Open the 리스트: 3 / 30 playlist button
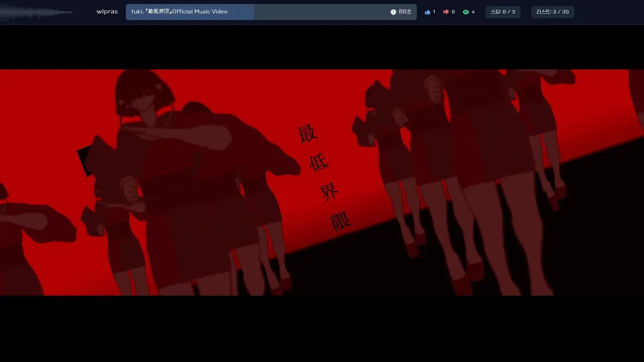Image resolution: width=644 pixels, height=362 pixels. (552, 12)
